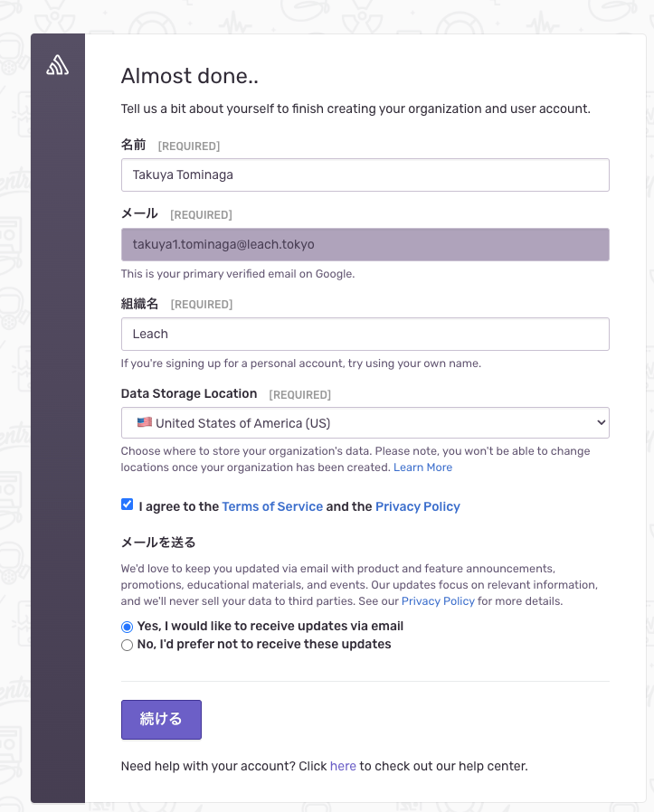Click the Sentry logo in the sidebar
Screen dimensions: 654x812
[57, 64]
